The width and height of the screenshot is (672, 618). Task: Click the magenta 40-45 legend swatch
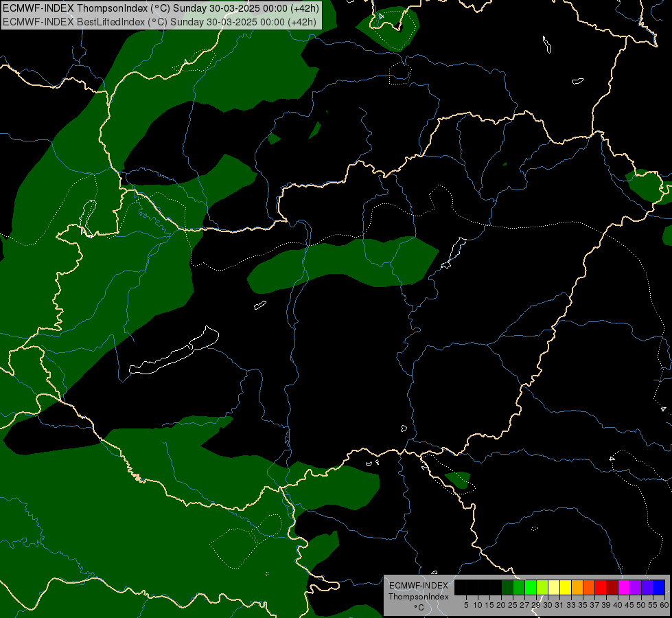pyautogui.click(x=624, y=587)
